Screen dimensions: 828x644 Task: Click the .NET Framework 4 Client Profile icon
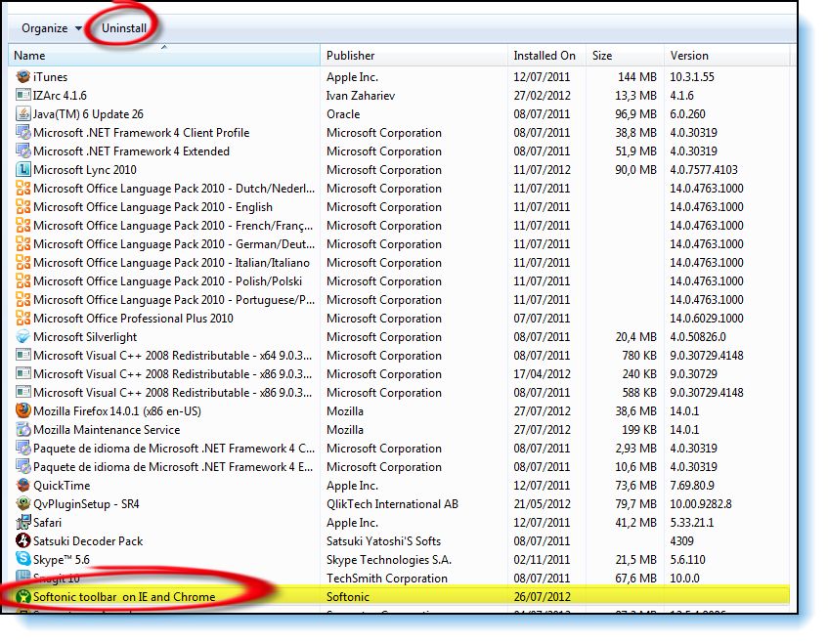[x=23, y=133]
